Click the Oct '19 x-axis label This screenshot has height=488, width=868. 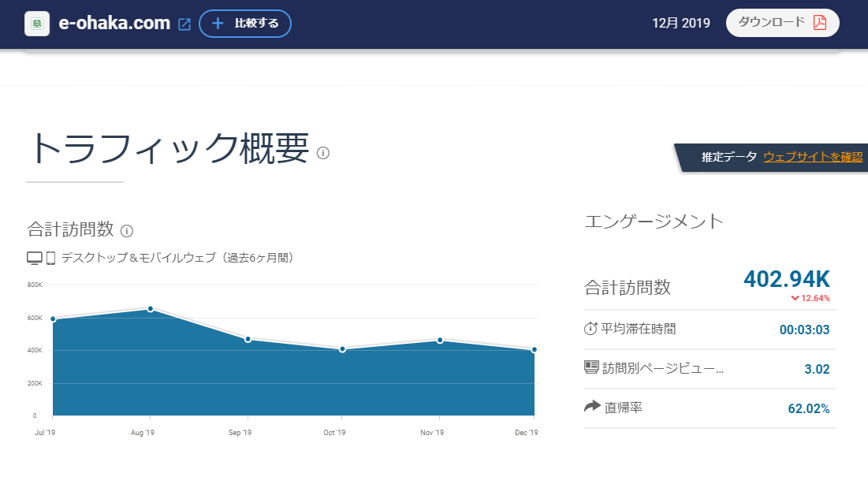click(334, 433)
